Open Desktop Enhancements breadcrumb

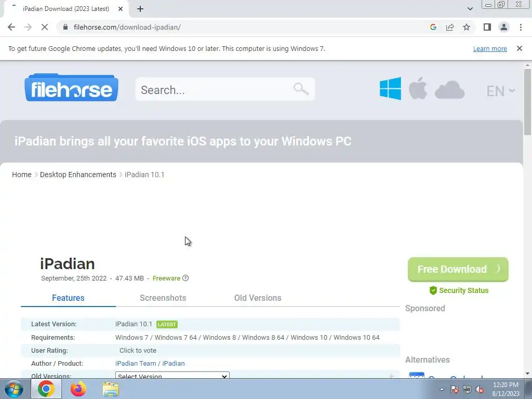pyautogui.click(x=78, y=175)
